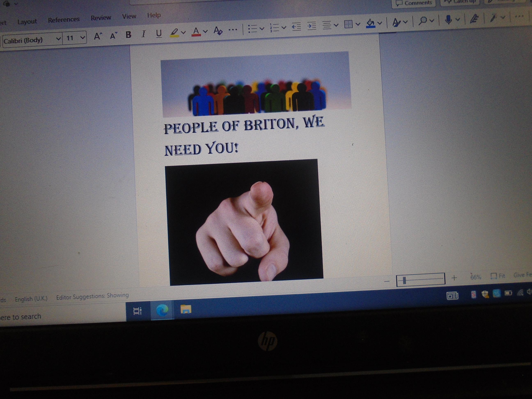Toggle Bold formatting

coord(128,35)
